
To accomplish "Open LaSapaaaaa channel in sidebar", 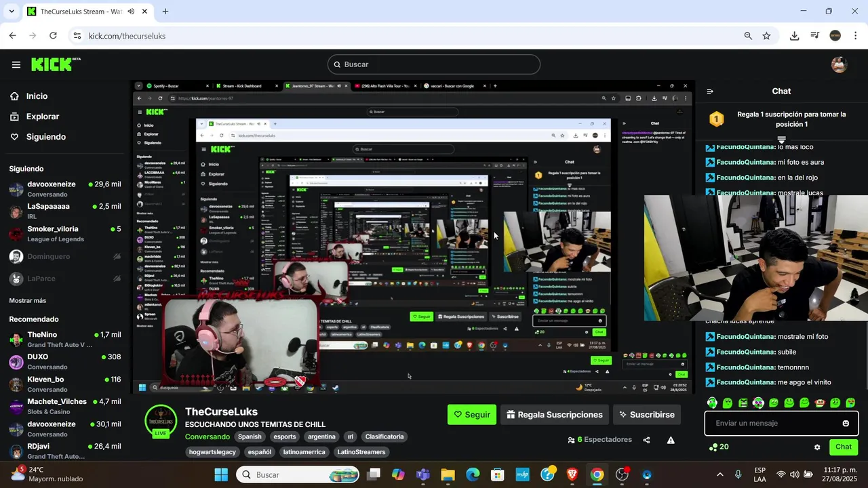I will 65,211.
